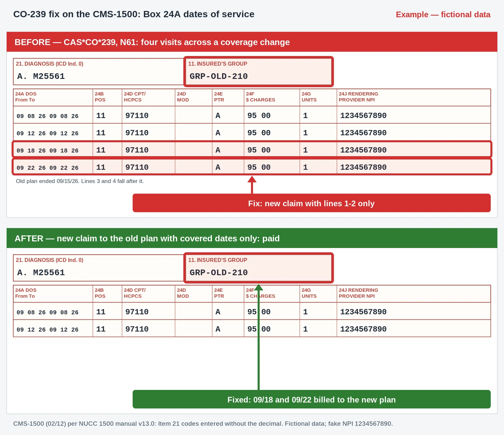Click charge 95 00 on the 09 22 26 line
This screenshot has width=504, height=435.
259,167
